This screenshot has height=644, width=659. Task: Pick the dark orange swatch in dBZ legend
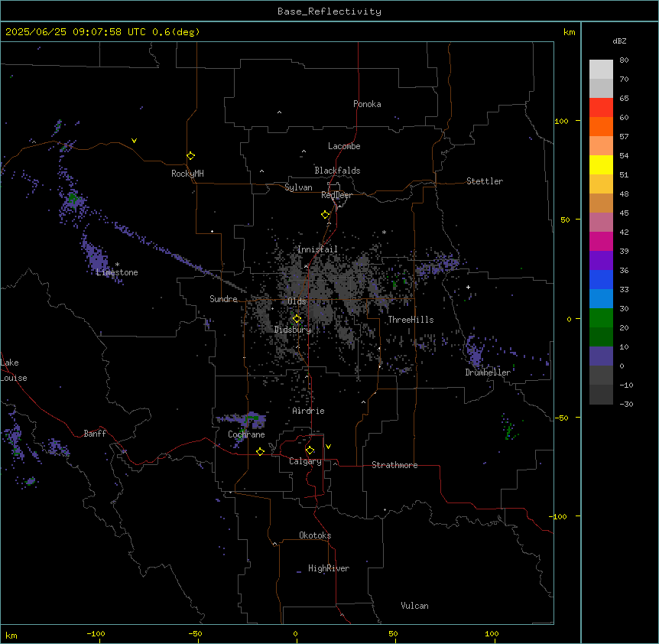(601, 126)
